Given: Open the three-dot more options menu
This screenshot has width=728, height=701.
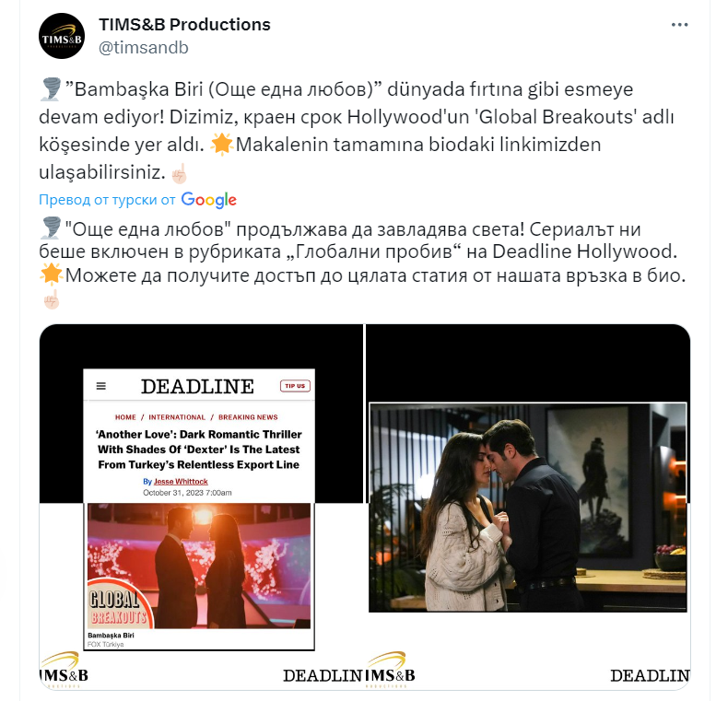Looking at the screenshot, I should coord(679,25).
